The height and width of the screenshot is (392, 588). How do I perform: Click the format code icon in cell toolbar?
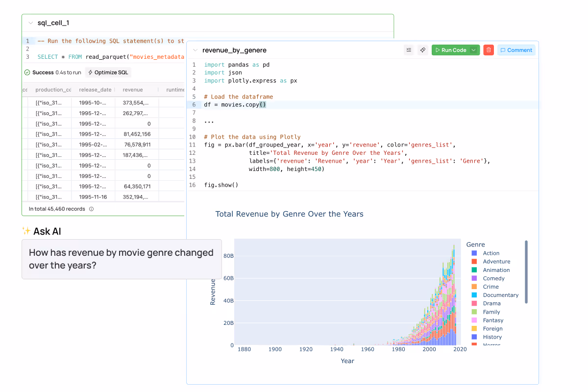[x=409, y=50]
